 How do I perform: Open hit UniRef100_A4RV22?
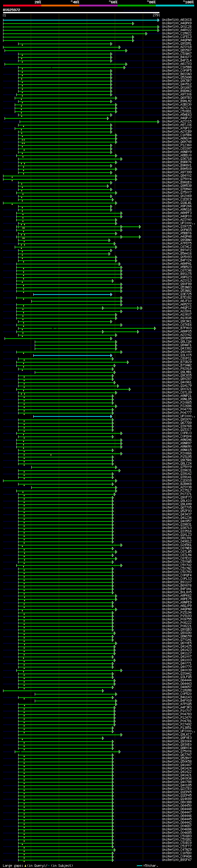[177, 30]
